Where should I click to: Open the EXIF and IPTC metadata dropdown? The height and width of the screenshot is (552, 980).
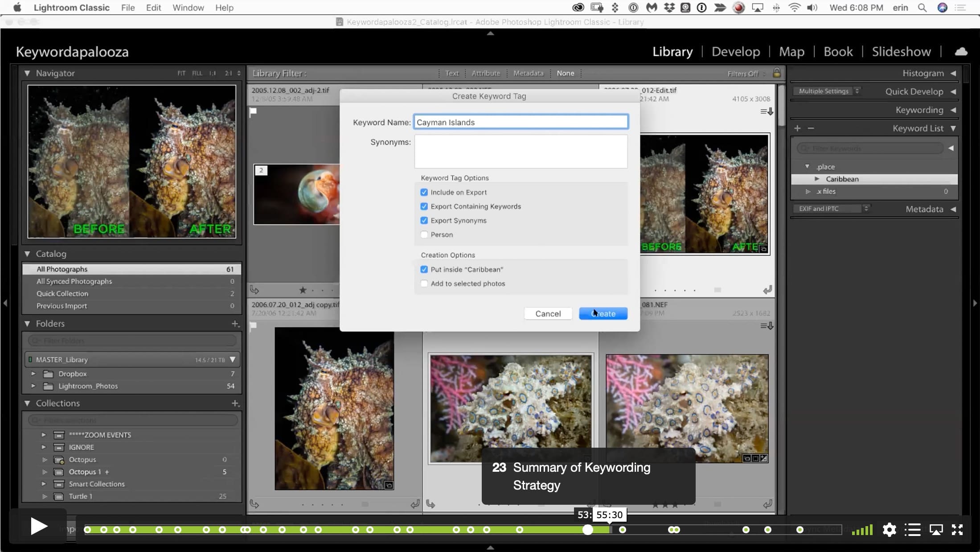(831, 208)
